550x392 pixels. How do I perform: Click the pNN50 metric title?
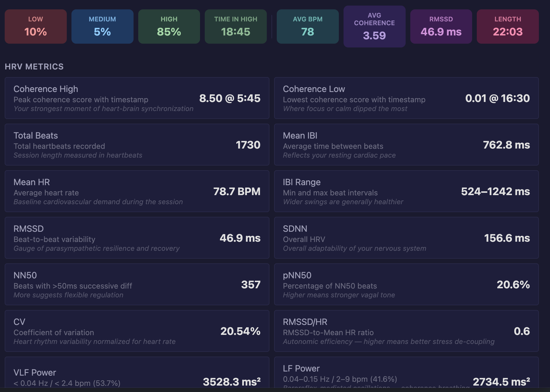coord(297,275)
